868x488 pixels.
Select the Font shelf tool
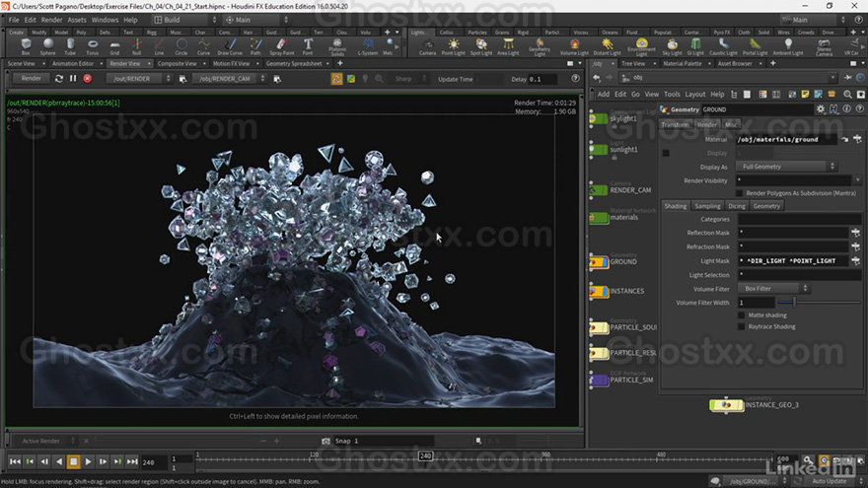click(308, 46)
